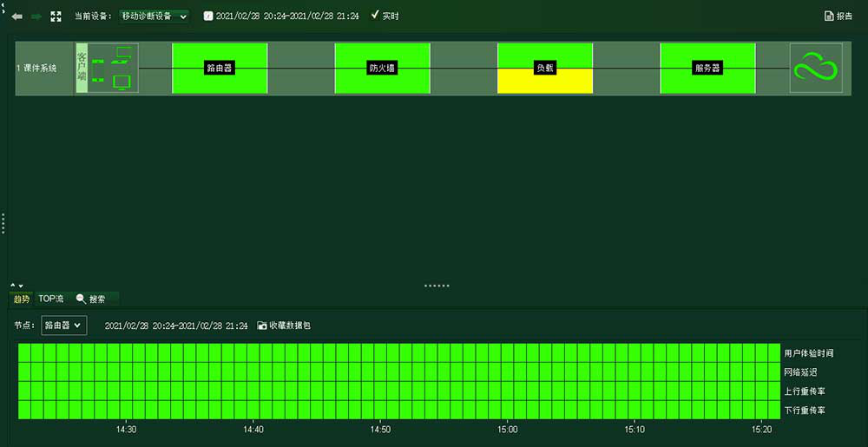Click the 报告 report icon
Screen dimensions: 868x447
829,16
